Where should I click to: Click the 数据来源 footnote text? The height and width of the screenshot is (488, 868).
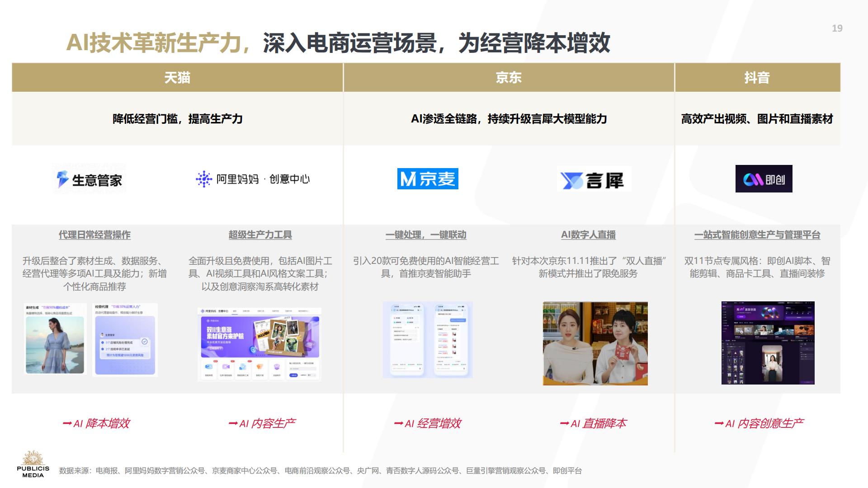coord(320,471)
